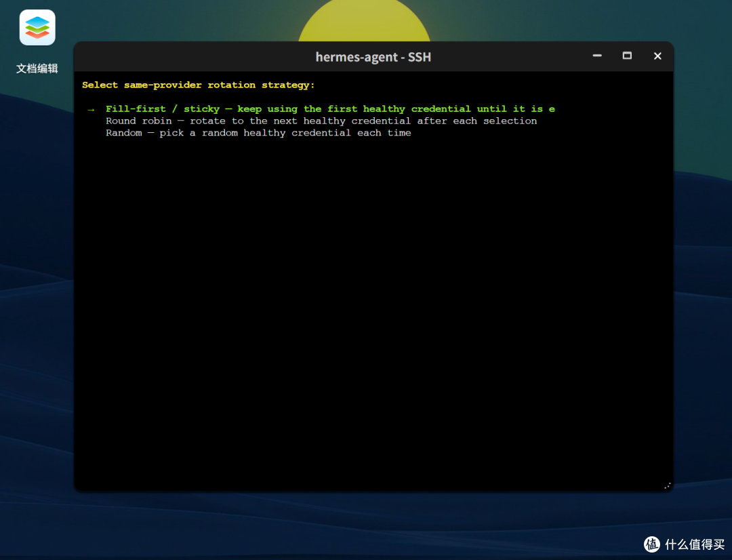
Task: Close the hermes-agent SSH window
Action: [x=657, y=56]
